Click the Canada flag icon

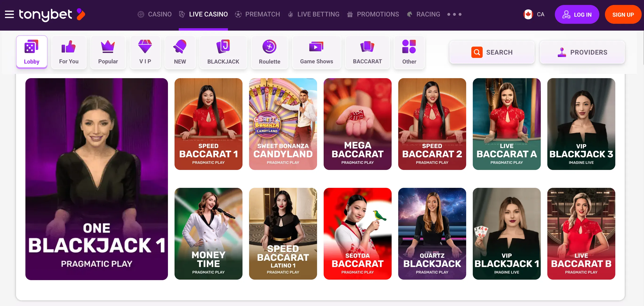click(x=528, y=15)
